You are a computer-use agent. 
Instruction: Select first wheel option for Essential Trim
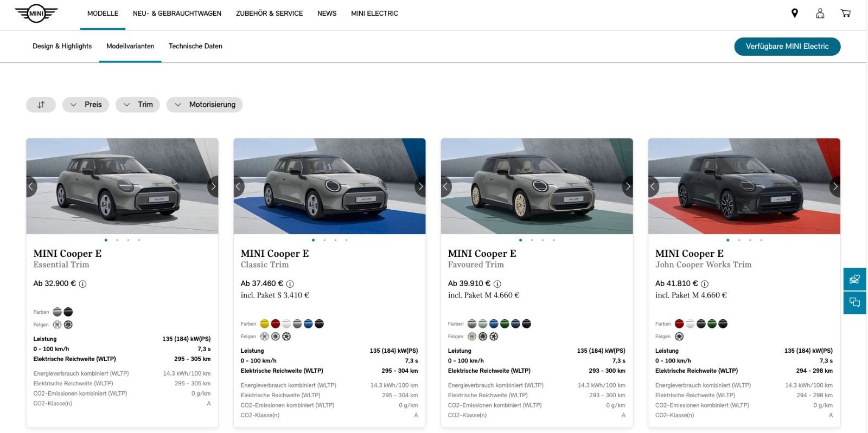pos(57,325)
